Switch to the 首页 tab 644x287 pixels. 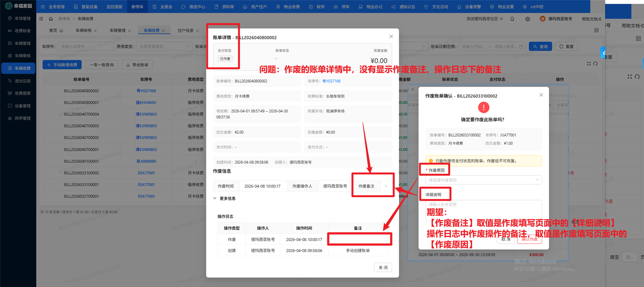coord(56,31)
